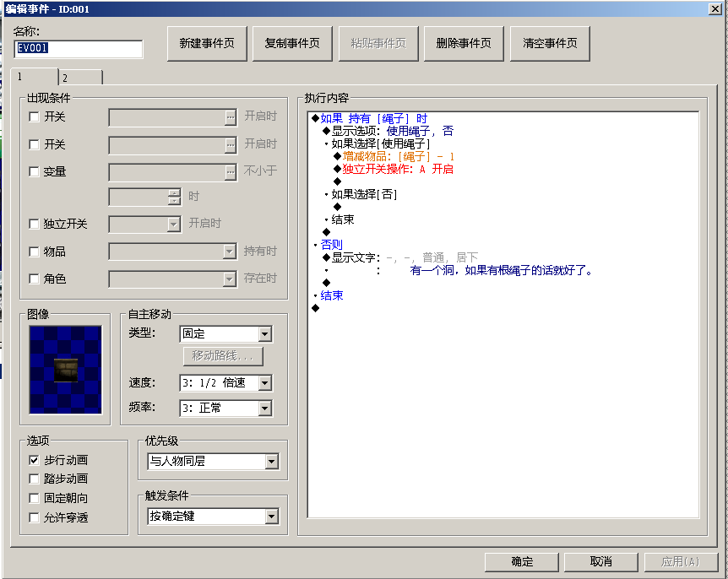Open the 角色 condition dropdown
This screenshot has height=579, width=728.
click(x=173, y=279)
